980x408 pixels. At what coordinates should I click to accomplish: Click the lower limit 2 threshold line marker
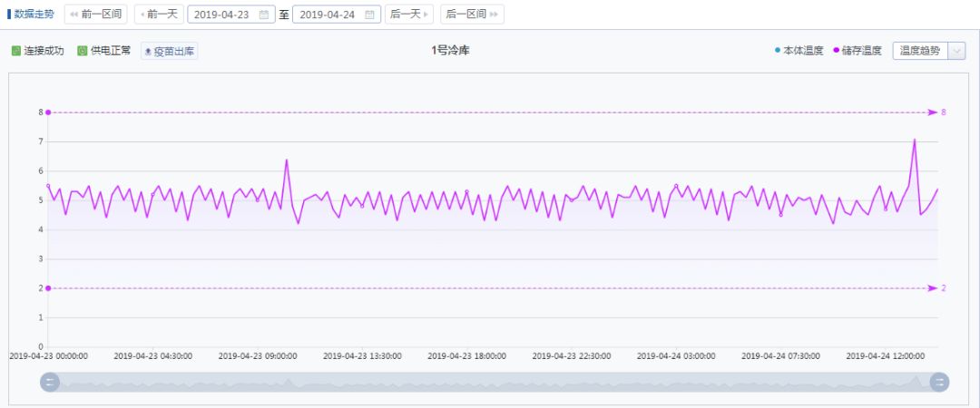pyautogui.click(x=48, y=288)
